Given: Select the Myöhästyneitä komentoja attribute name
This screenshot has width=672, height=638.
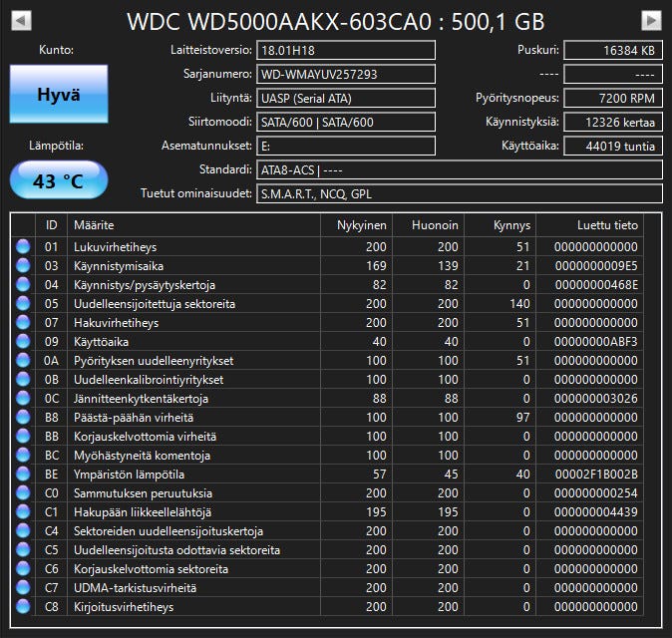Looking at the screenshot, I should click(142, 456).
